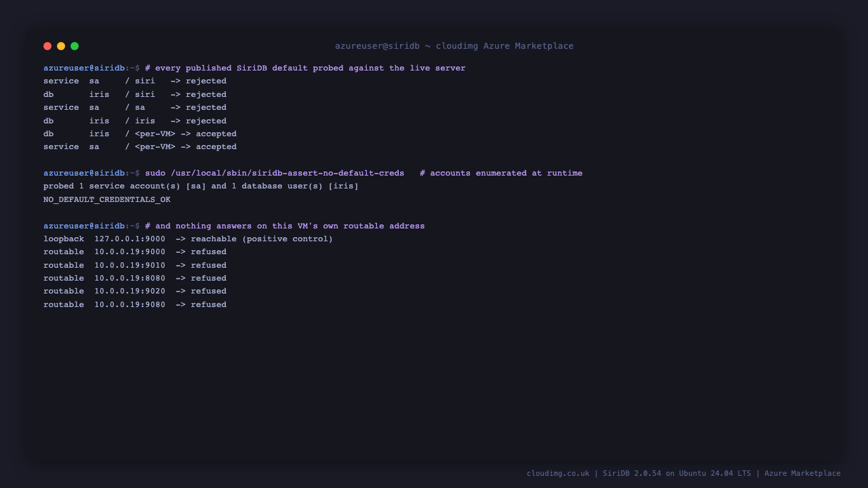This screenshot has width=868, height=488.
Task: Select the line 'db iris / iris -> rejected'
Action: [x=135, y=121]
